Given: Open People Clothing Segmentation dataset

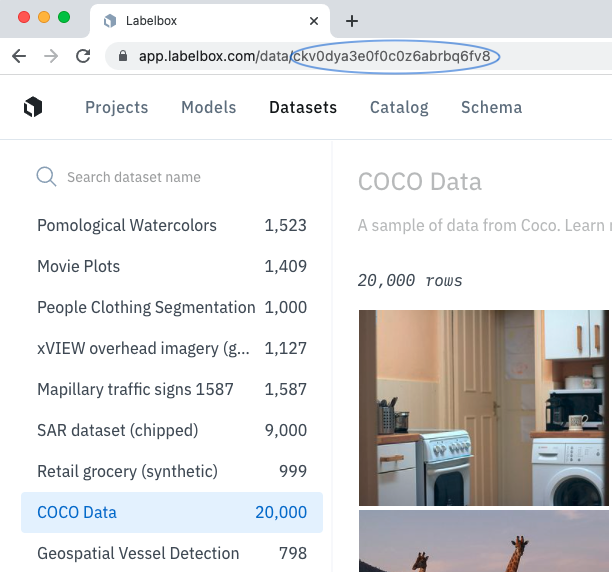Looking at the screenshot, I should pos(172,307).
